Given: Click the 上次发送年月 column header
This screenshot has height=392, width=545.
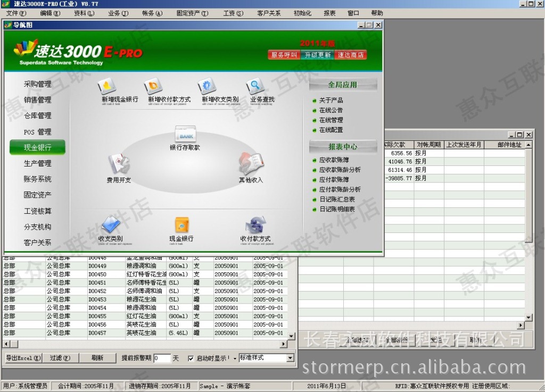Looking at the screenshot, I should coord(464,145).
